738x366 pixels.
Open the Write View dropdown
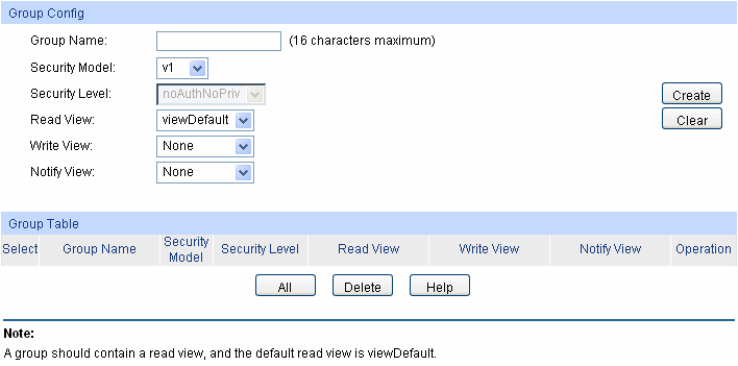[x=205, y=146]
